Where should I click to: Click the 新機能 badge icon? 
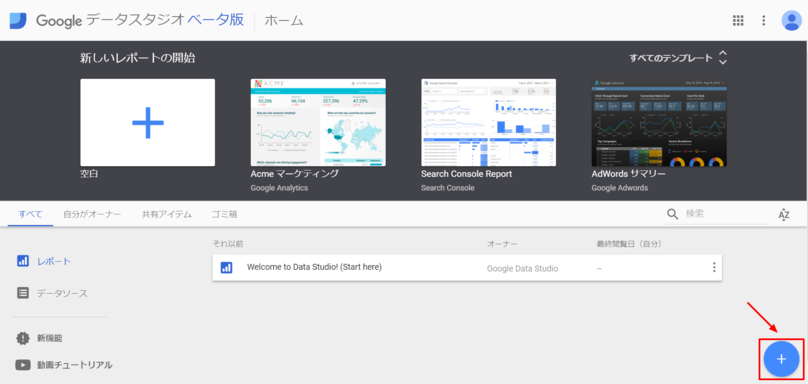coord(23,338)
